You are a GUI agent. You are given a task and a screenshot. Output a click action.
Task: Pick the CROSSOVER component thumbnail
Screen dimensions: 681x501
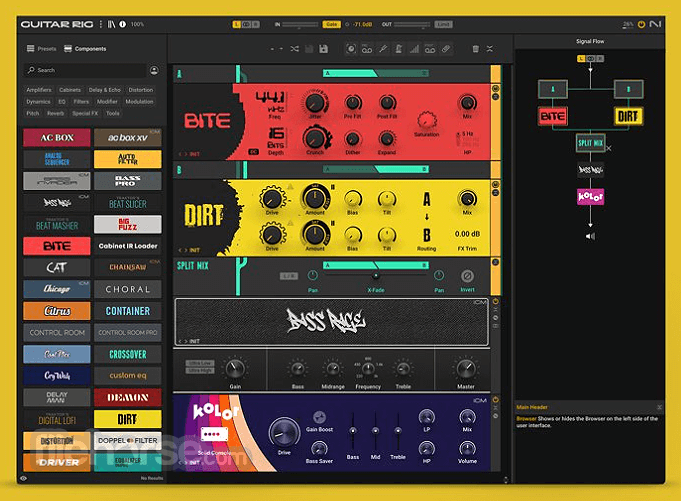pos(128,354)
